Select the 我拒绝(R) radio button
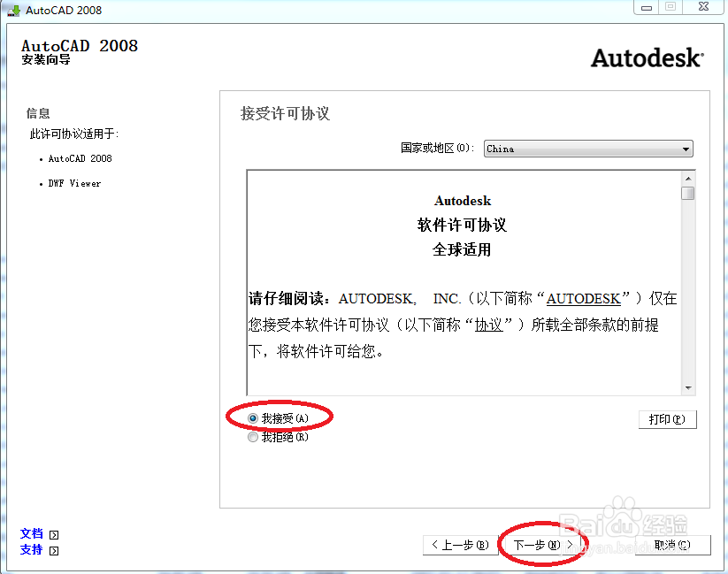The image size is (728, 574). coord(278,437)
